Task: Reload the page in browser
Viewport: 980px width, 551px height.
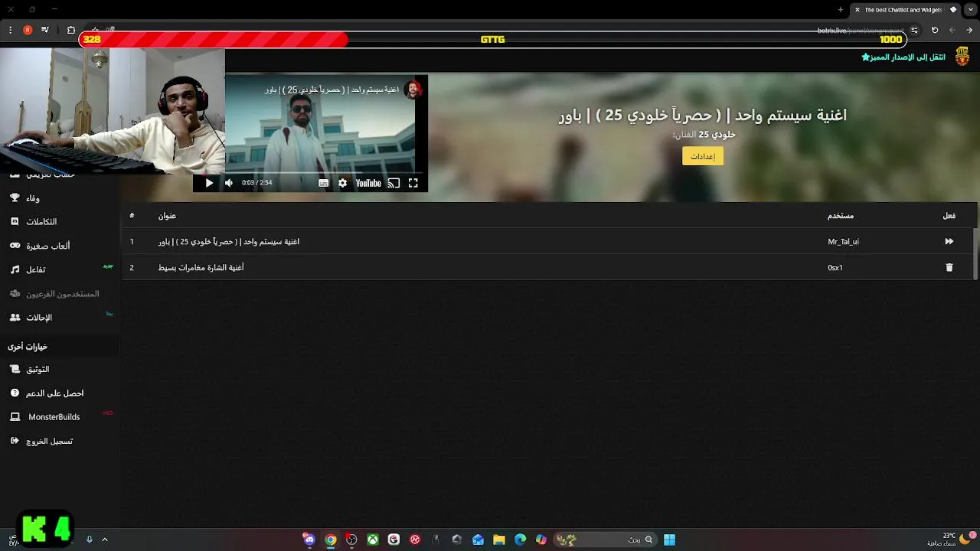Action: click(934, 30)
